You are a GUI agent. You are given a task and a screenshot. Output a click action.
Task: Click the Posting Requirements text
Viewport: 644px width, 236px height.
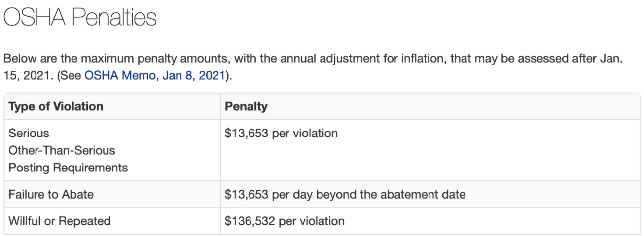point(68,168)
